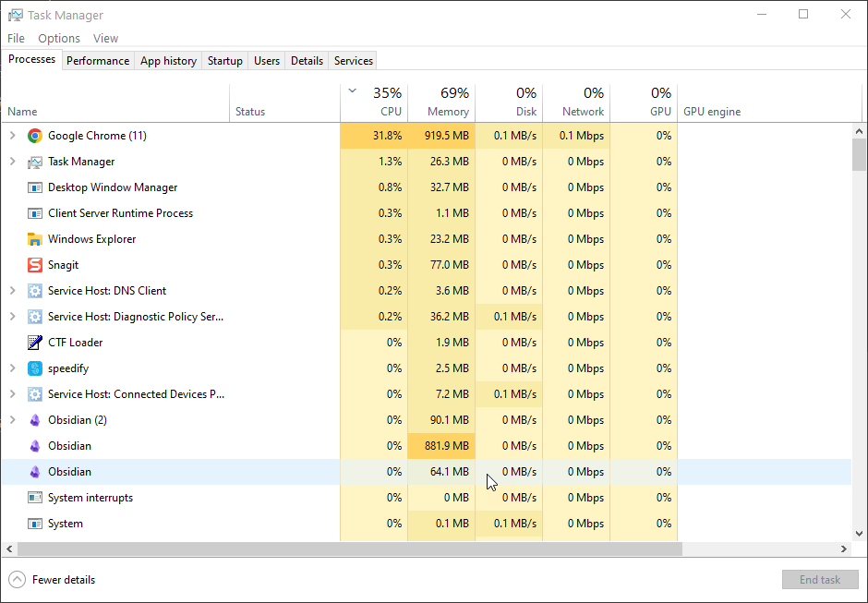Click Fewer details label

(x=64, y=580)
